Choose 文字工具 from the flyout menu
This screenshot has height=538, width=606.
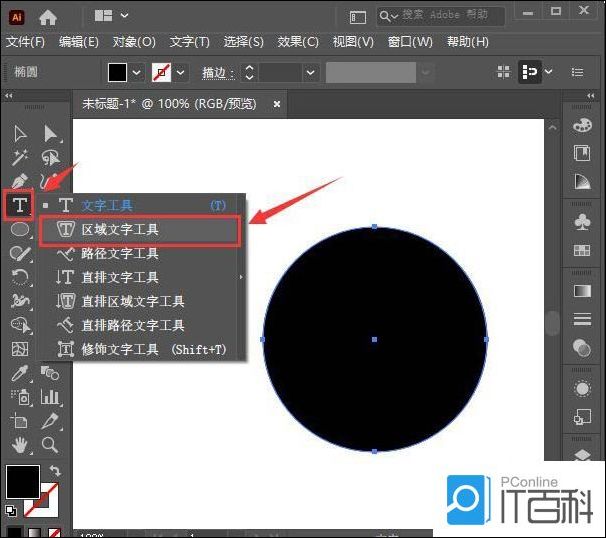click(x=141, y=205)
